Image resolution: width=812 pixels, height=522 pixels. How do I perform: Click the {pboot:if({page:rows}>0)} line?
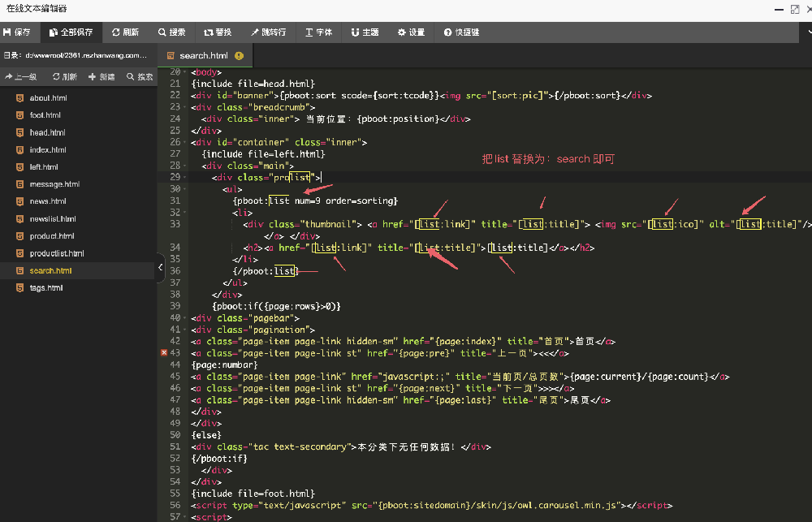point(276,306)
